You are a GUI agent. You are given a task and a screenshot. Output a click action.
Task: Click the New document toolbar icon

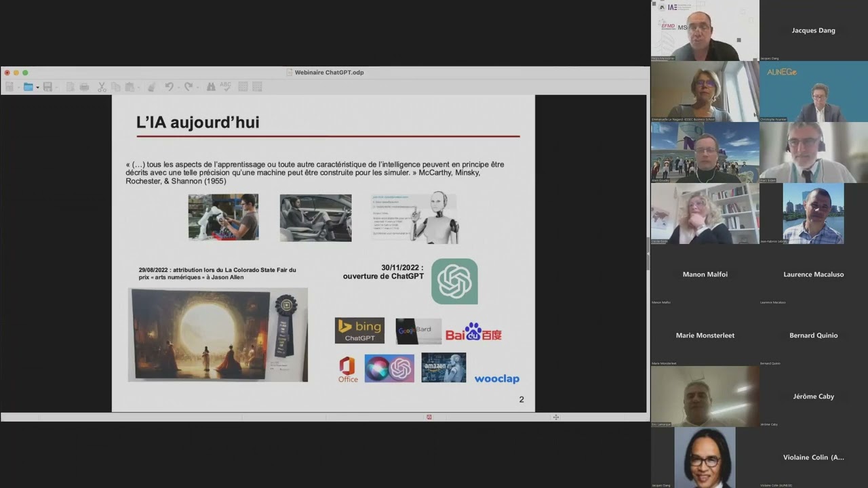(9, 87)
